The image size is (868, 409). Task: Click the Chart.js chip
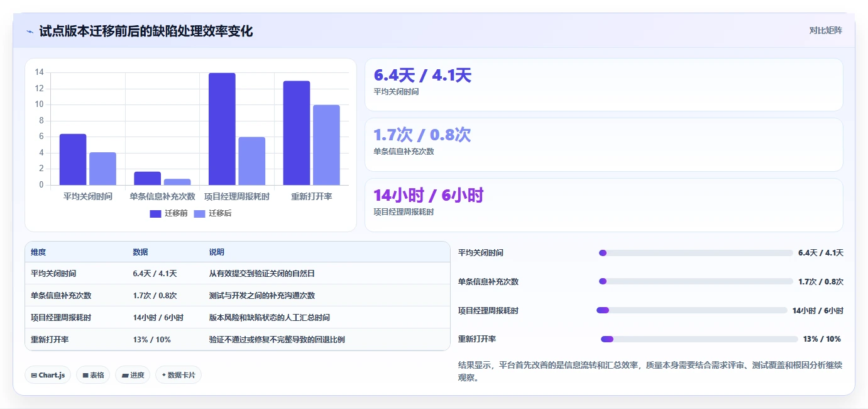(x=48, y=375)
